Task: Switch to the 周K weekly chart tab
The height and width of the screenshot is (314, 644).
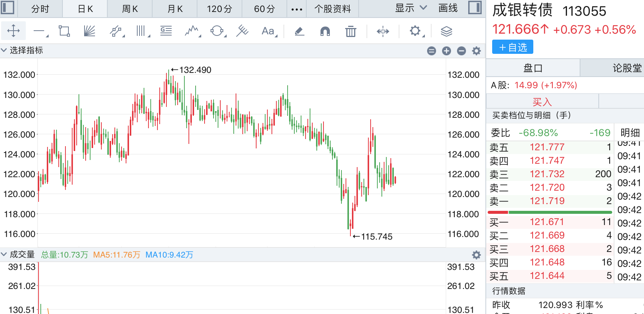Action: [x=130, y=9]
